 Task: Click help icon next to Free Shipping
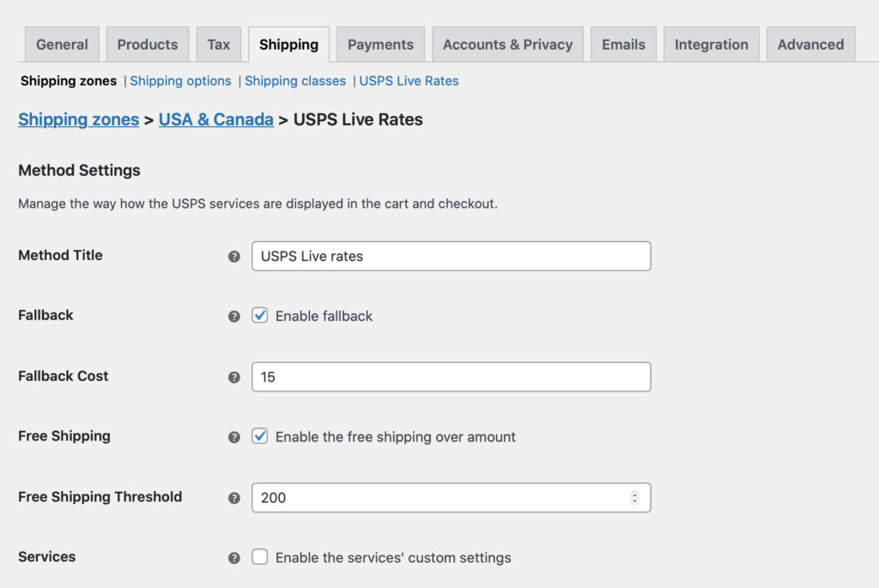pos(233,437)
